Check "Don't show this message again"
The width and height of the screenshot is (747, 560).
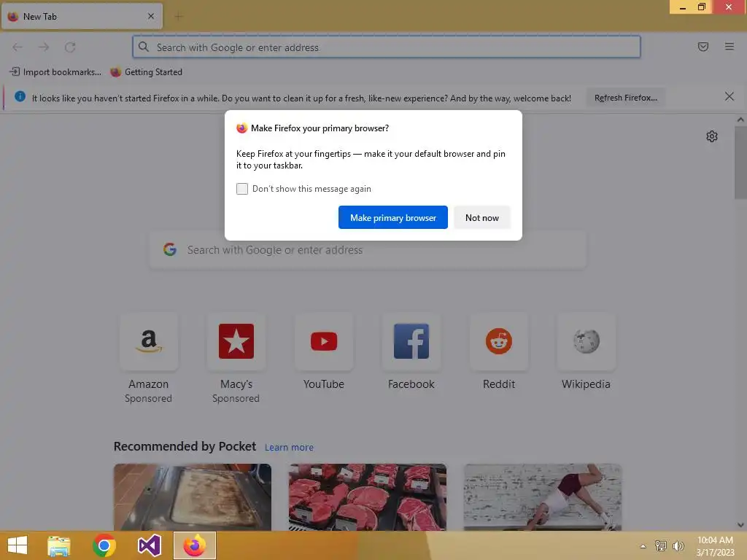click(242, 189)
